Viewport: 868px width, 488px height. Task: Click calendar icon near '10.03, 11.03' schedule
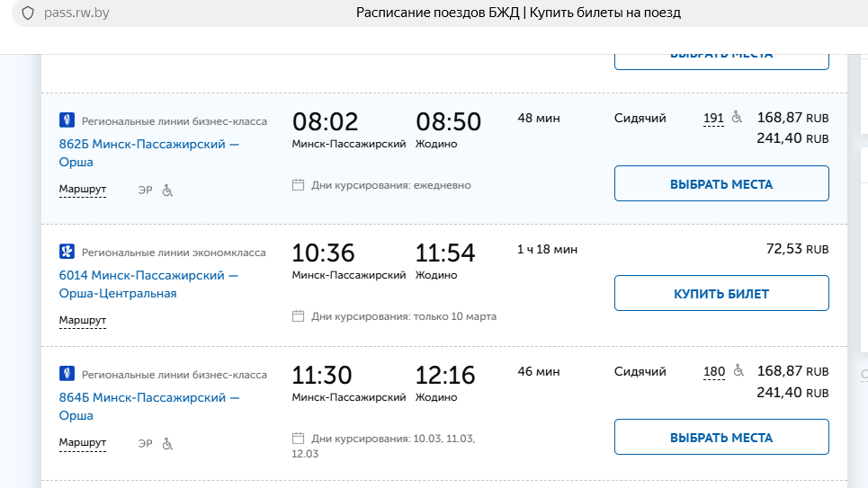298,439
